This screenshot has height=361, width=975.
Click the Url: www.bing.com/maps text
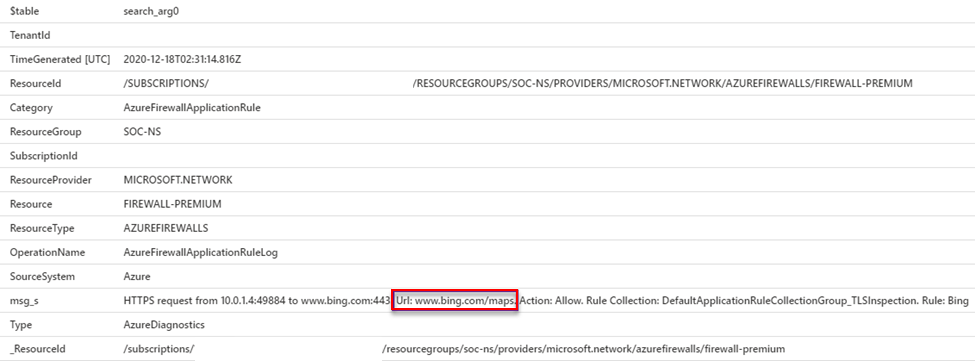[455, 301]
